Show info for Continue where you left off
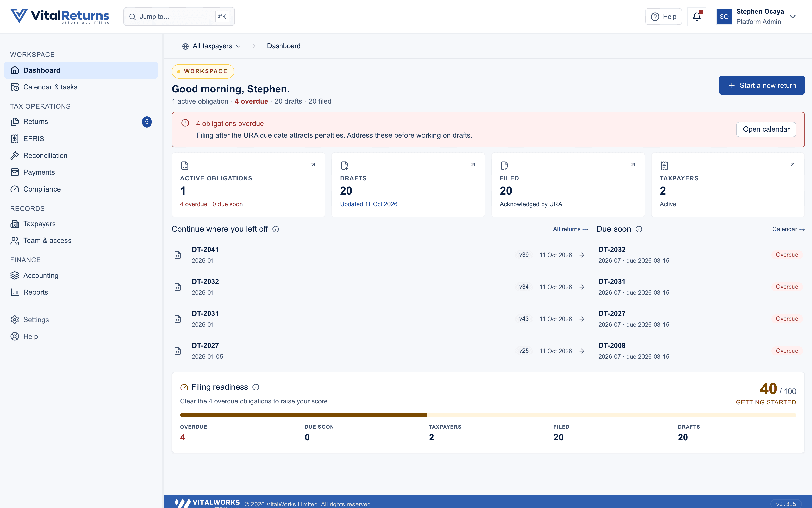 coord(276,229)
